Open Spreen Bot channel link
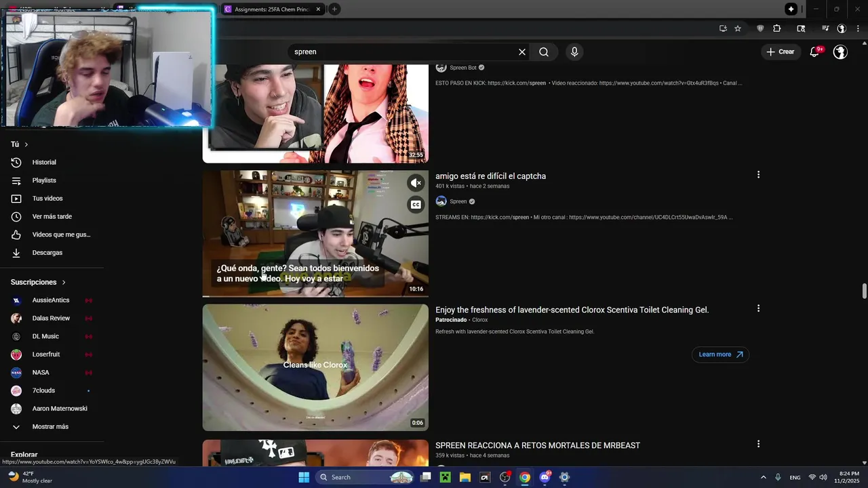 [x=463, y=68]
